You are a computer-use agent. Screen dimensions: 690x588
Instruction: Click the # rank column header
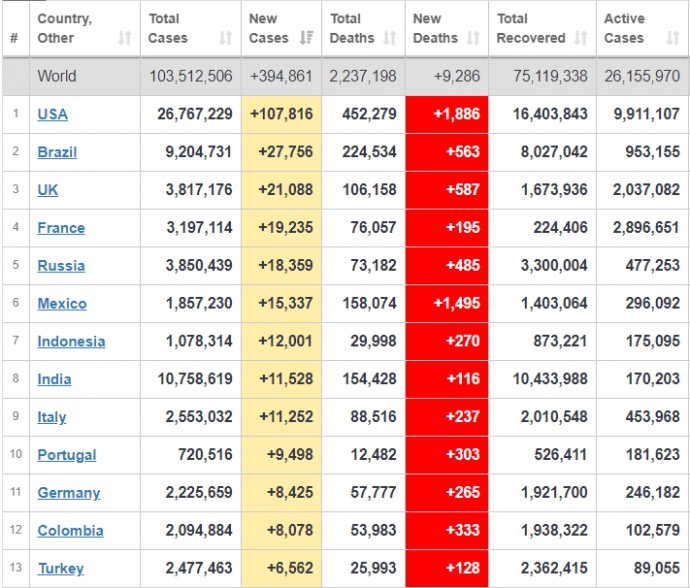click(x=14, y=38)
